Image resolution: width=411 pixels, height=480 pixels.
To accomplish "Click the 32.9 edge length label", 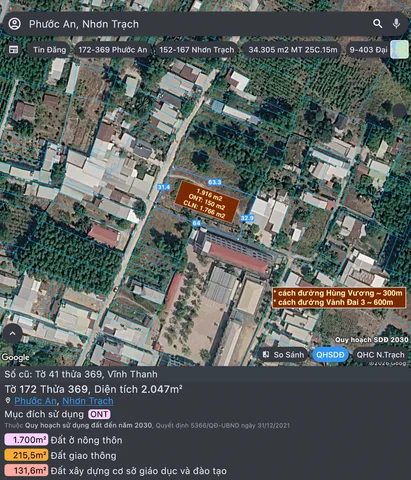I will (x=247, y=218).
